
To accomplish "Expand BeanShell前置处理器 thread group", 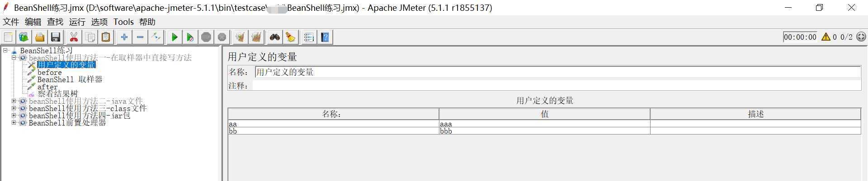I will (x=14, y=123).
